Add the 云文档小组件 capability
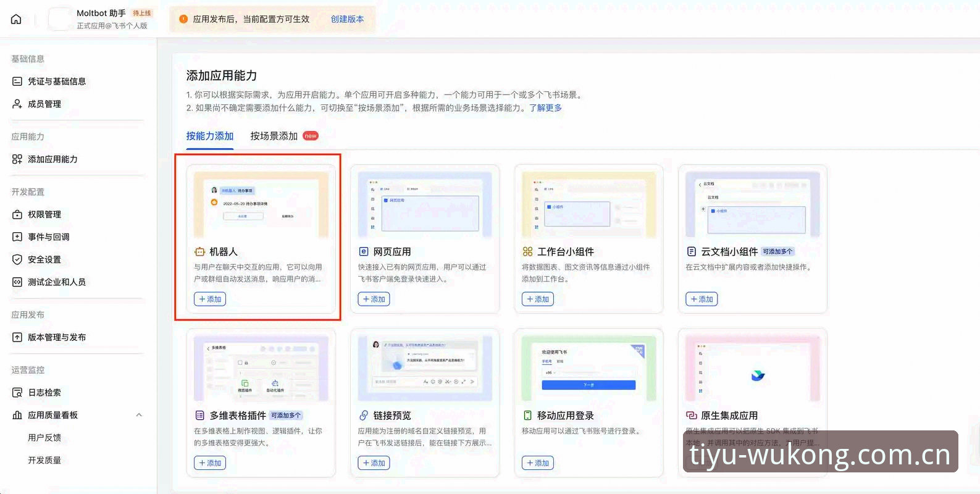980x494 pixels. 701,299
